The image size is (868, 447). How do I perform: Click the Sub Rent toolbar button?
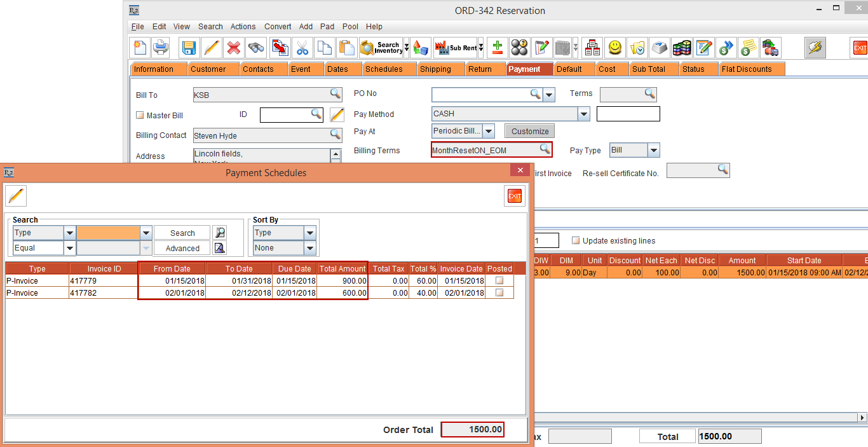point(456,48)
